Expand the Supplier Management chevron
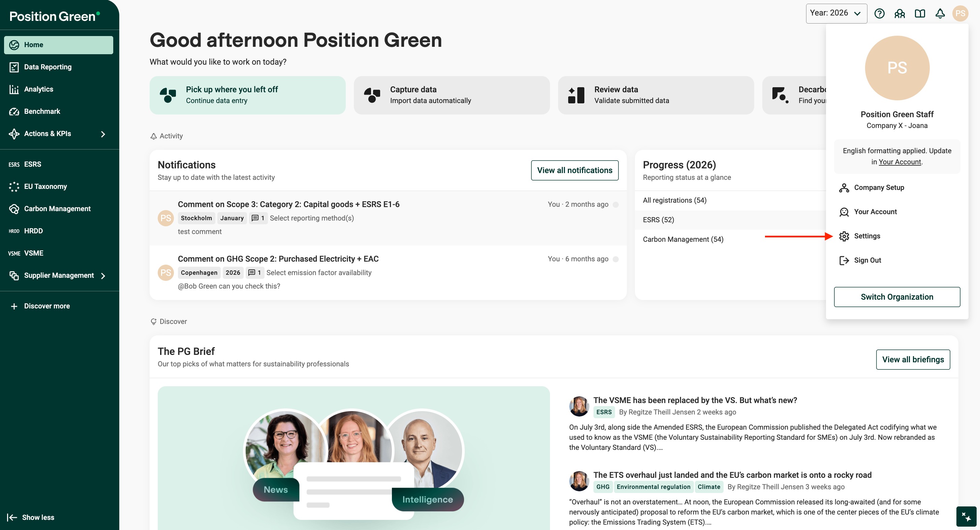980x530 pixels. coord(103,276)
